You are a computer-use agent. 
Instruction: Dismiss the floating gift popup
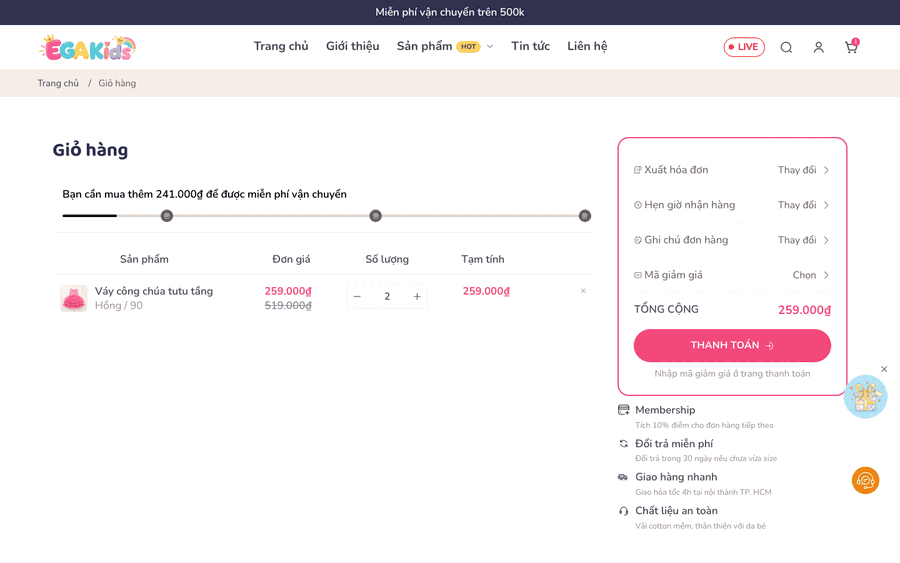[x=884, y=369]
